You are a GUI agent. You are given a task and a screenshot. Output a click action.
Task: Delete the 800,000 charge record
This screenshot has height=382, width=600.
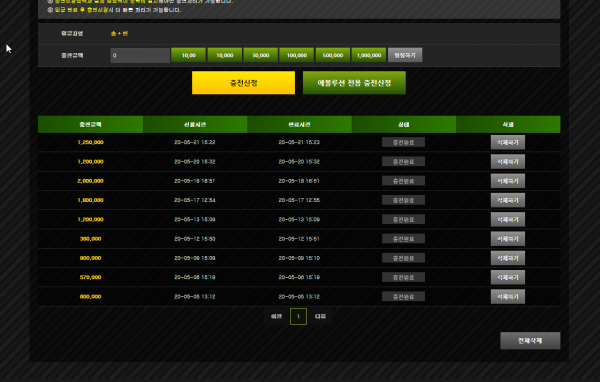point(508,296)
